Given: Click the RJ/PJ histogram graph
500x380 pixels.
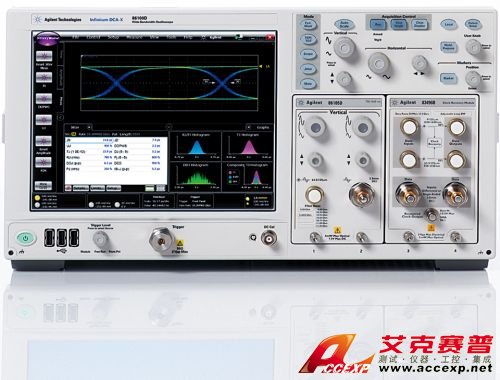Looking at the screenshot, I should (x=196, y=146).
